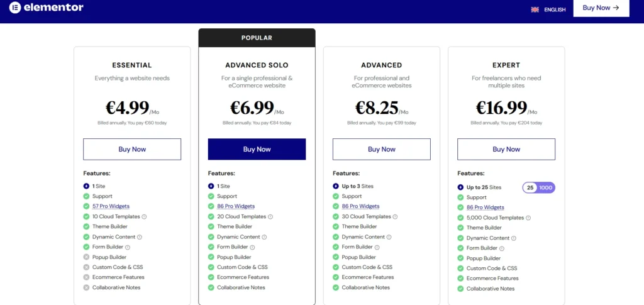This screenshot has width=644, height=305.
Task: Click Expert Dynamic Content info icon
Action: coord(513,238)
